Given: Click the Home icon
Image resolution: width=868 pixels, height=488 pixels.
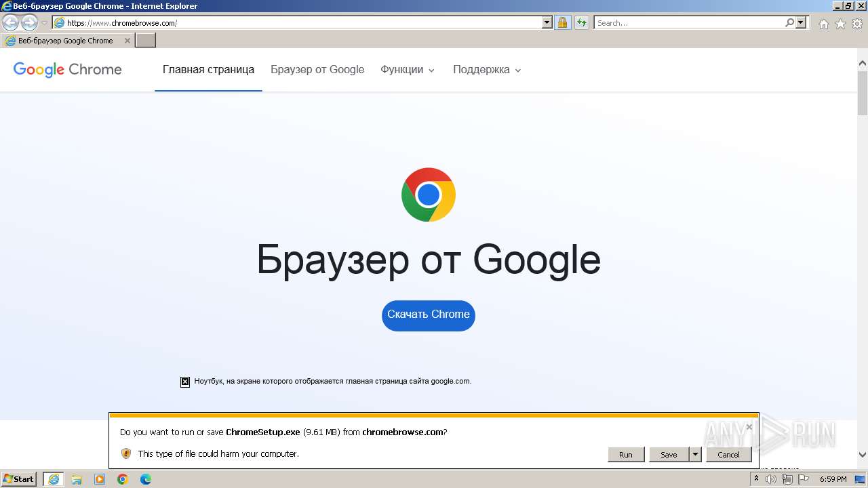Looking at the screenshot, I should point(823,24).
